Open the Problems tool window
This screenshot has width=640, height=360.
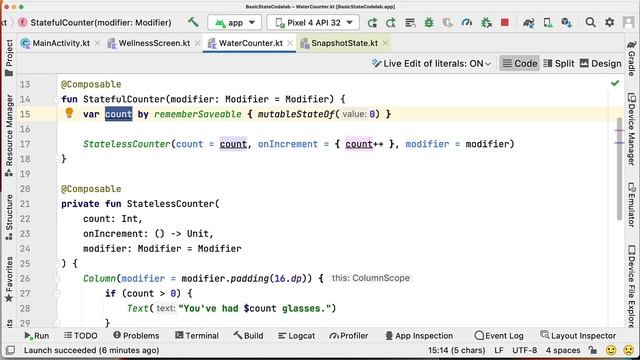pyautogui.click(x=136, y=336)
